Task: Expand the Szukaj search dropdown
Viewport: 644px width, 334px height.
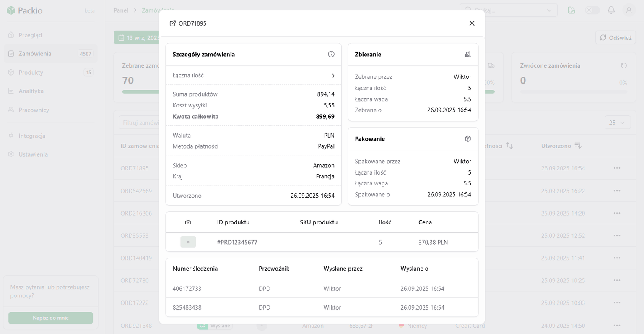Action: pyautogui.click(x=549, y=10)
